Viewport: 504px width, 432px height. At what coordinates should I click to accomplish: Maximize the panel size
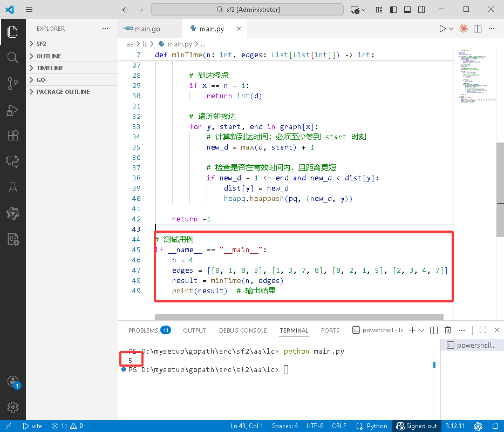click(x=483, y=330)
